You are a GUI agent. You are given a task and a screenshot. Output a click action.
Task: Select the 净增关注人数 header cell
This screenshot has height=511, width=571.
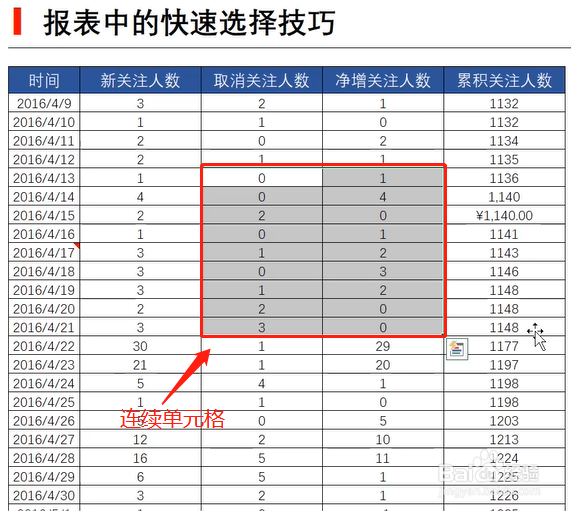click(383, 80)
